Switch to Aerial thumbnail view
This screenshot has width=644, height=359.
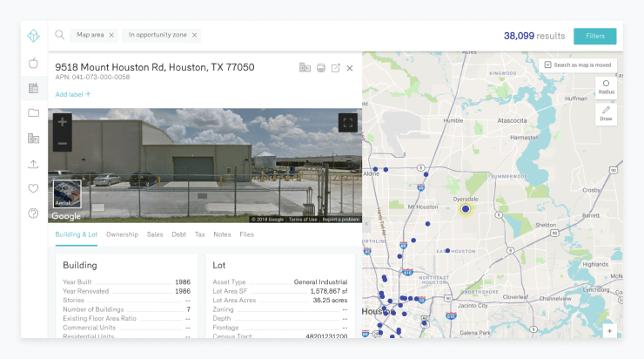pos(67,193)
